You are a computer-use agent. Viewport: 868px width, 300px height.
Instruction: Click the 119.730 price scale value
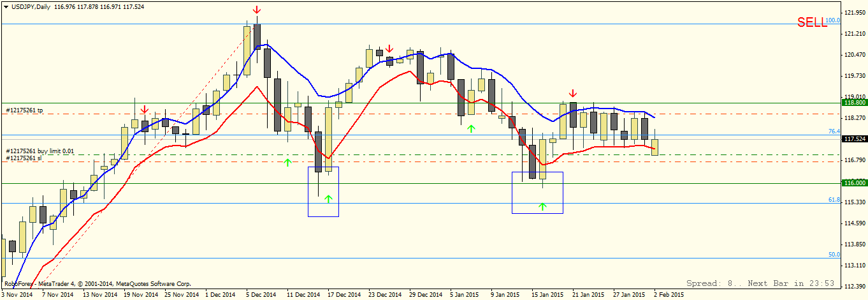pos(854,76)
